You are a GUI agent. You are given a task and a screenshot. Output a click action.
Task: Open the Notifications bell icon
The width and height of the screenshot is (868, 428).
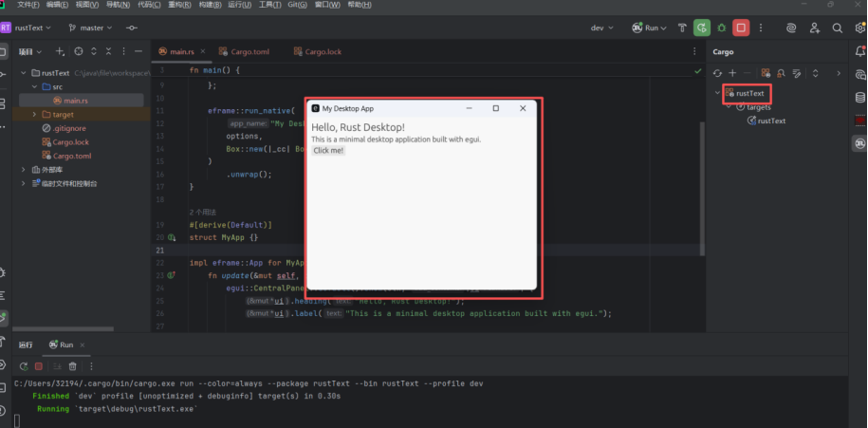click(x=860, y=51)
